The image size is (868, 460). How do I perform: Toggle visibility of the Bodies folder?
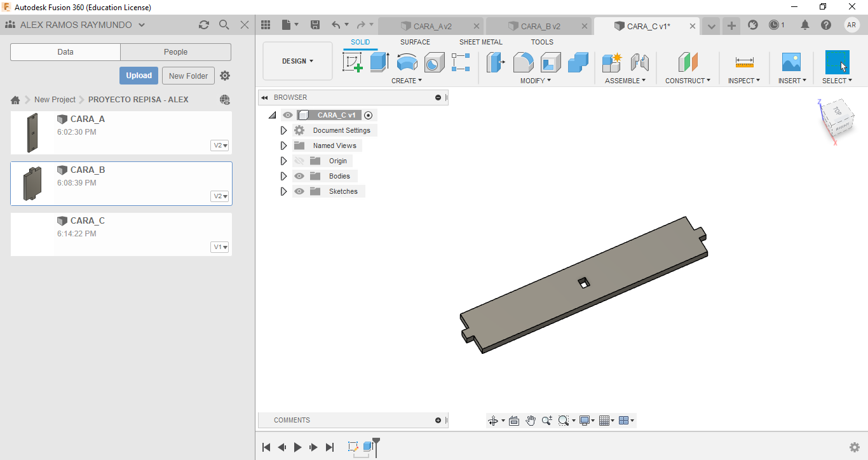click(299, 176)
